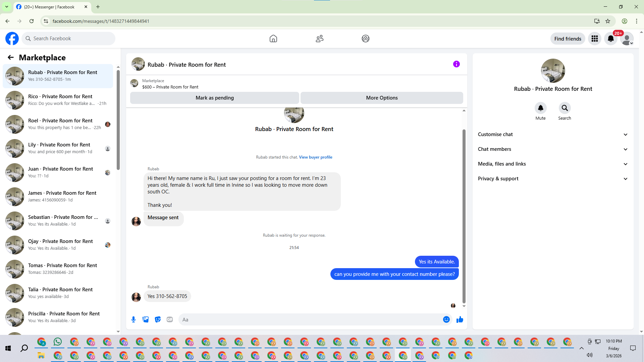644x362 pixels.
Task: Open the sticker picker icon
Action: [158, 319]
